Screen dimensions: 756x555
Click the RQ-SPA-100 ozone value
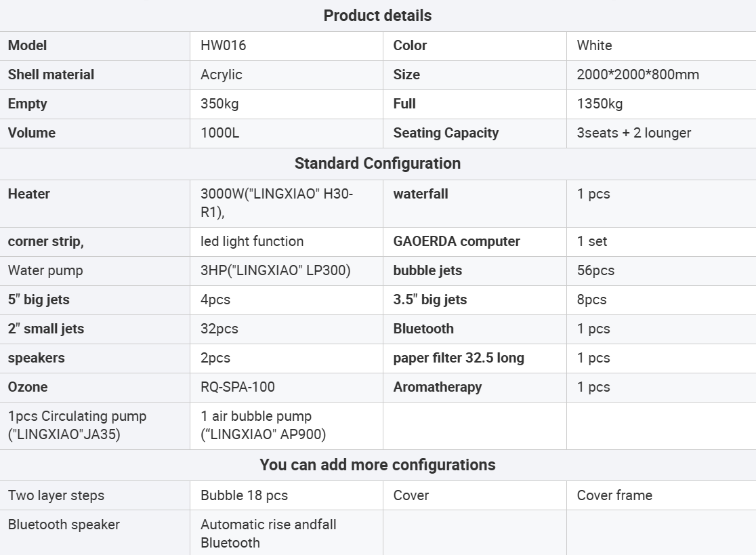tap(238, 387)
